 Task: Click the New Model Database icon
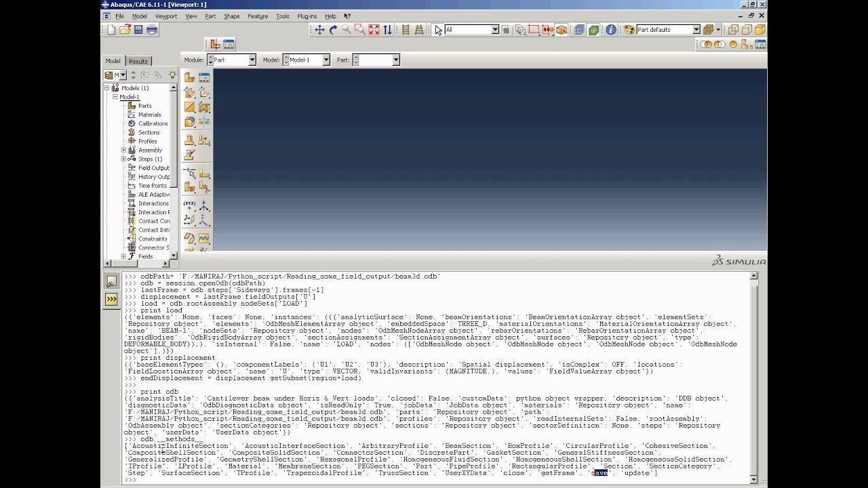112,30
